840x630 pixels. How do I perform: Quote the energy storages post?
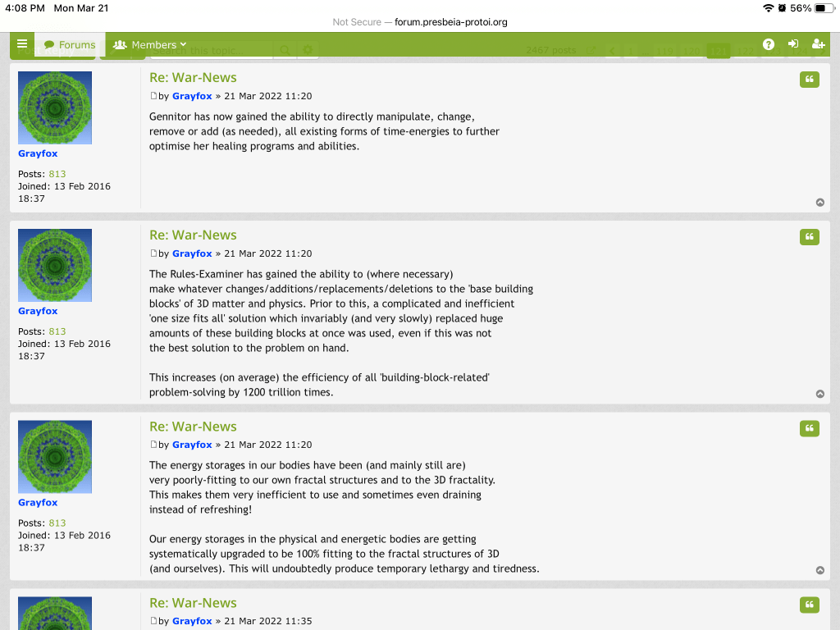810,429
